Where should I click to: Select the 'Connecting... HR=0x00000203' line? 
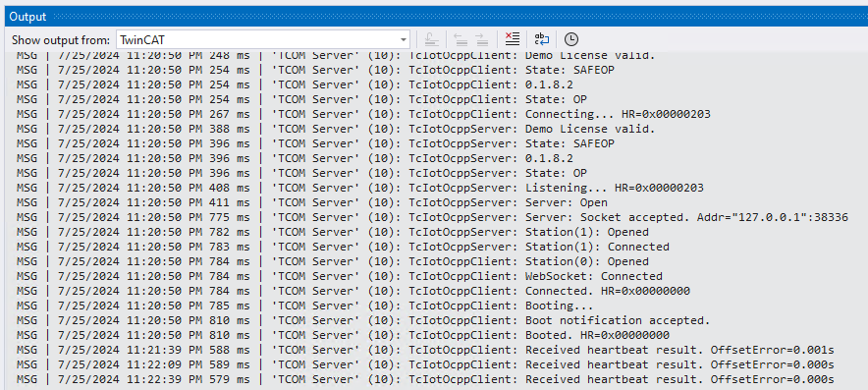[x=363, y=114]
